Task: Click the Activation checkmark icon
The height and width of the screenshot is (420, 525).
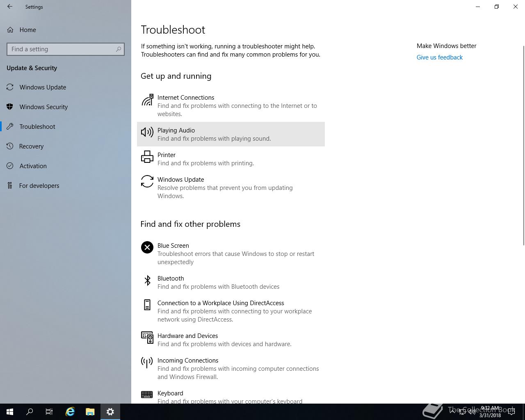Action: pos(10,166)
